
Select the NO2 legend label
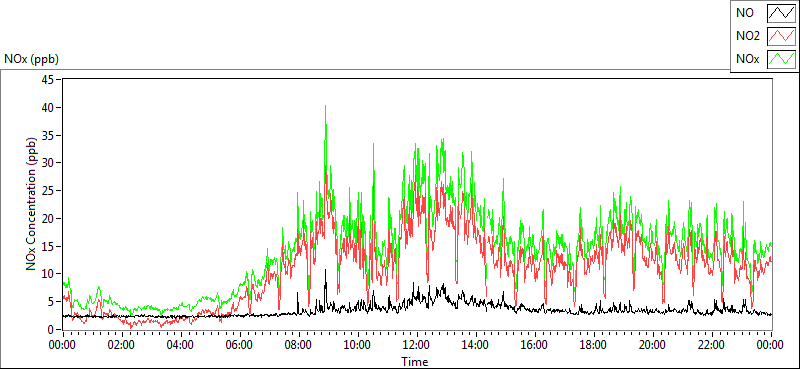(x=748, y=37)
